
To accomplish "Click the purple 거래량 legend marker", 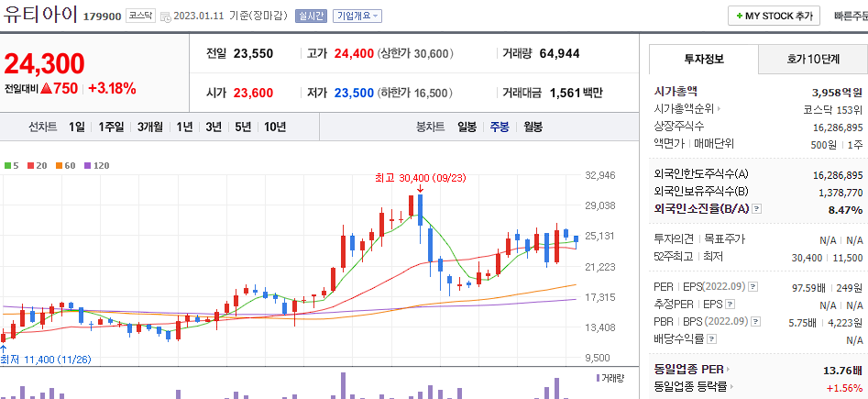I will [598, 378].
